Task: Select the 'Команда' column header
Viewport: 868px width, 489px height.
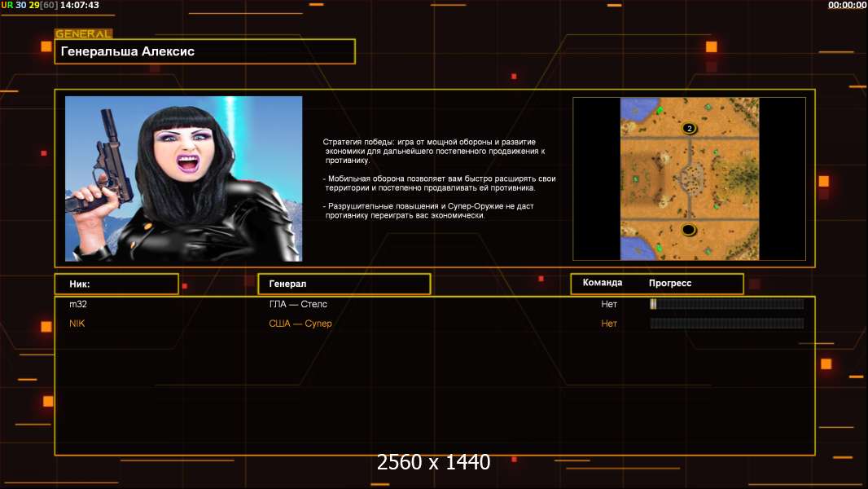Action: [x=603, y=283]
